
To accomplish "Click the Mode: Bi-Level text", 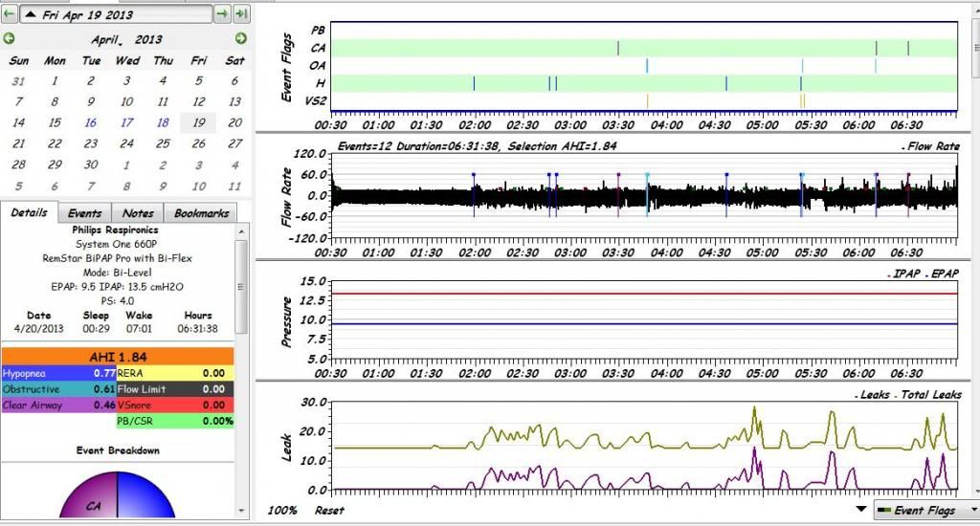I will pyautogui.click(x=118, y=273).
